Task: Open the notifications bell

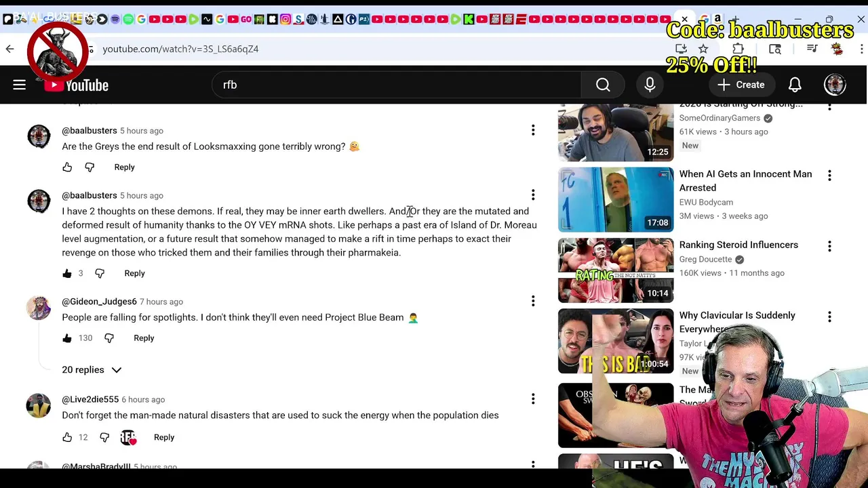Action: (795, 85)
